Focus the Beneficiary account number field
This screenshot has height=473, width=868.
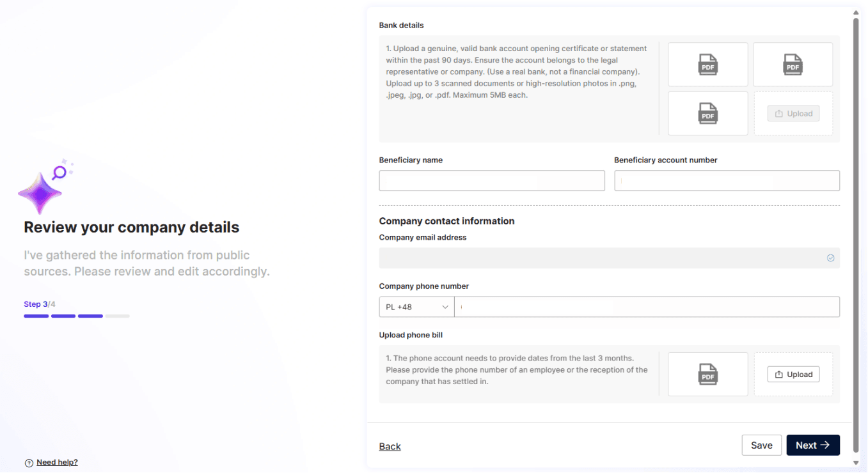click(727, 181)
